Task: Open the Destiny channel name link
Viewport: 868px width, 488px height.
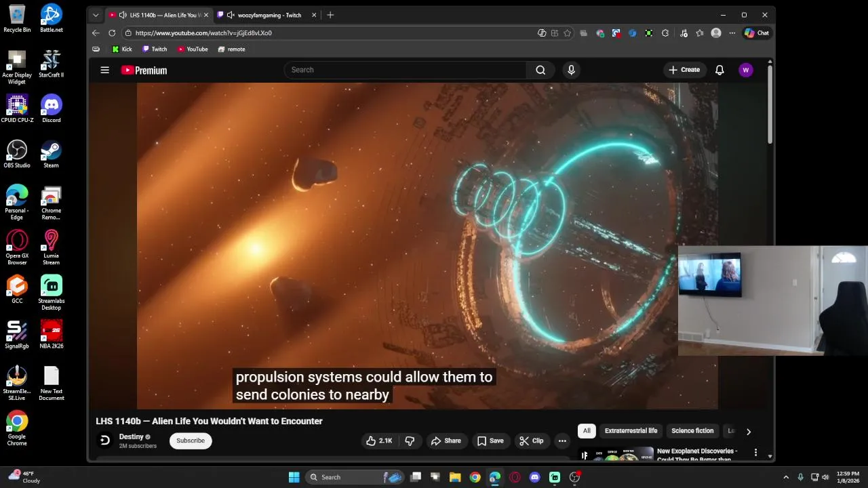Action: point(132,437)
